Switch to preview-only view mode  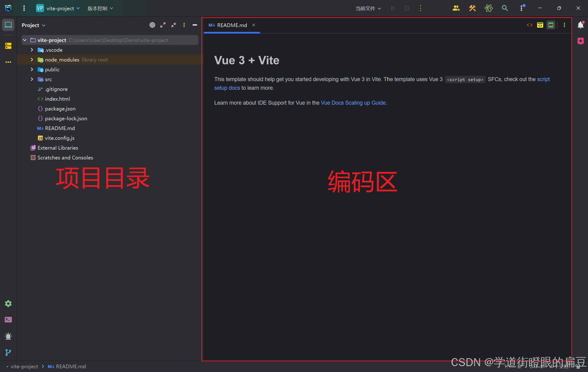(551, 25)
